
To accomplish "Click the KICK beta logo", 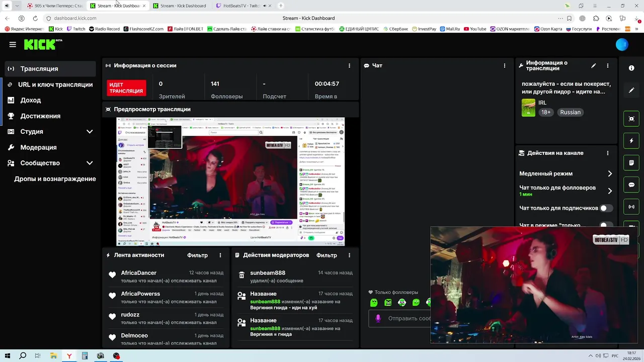I will click(43, 44).
